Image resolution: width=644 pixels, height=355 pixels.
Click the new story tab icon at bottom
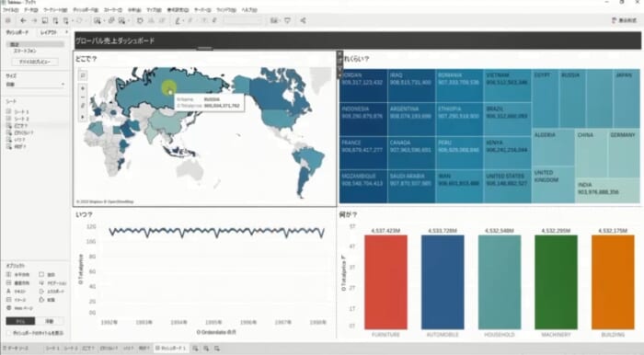pos(217,348)
